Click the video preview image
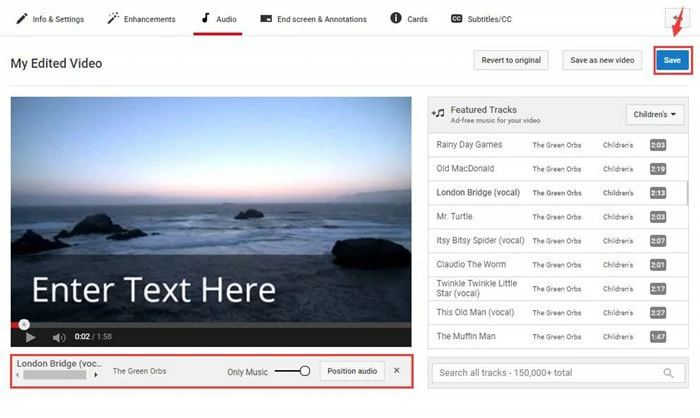The image size is (700, 418). 211,209
